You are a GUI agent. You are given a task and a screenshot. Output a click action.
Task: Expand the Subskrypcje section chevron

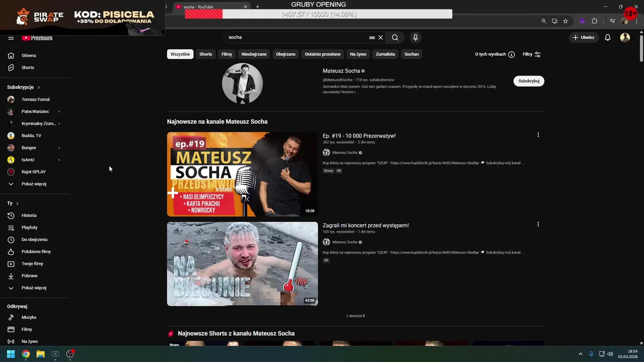38,87
